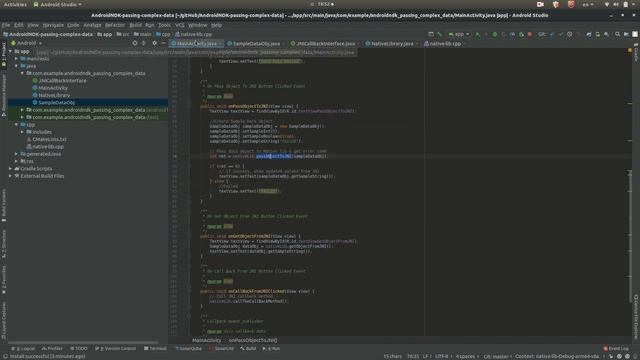Image resolution: width=640 pixels, height=360 pixels.
Task: Run the app with the green play icon
Action: pyautogui.click(x=478, y=35)
